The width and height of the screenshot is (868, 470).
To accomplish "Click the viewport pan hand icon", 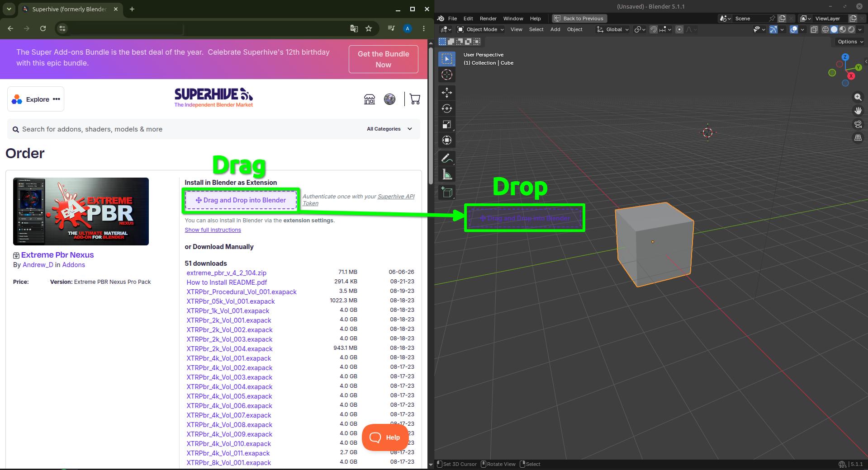I will pyautogui.click(x=858, y=111).
